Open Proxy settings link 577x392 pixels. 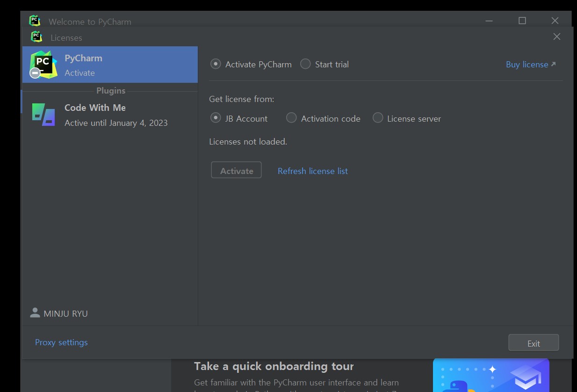tap(61, 342)
